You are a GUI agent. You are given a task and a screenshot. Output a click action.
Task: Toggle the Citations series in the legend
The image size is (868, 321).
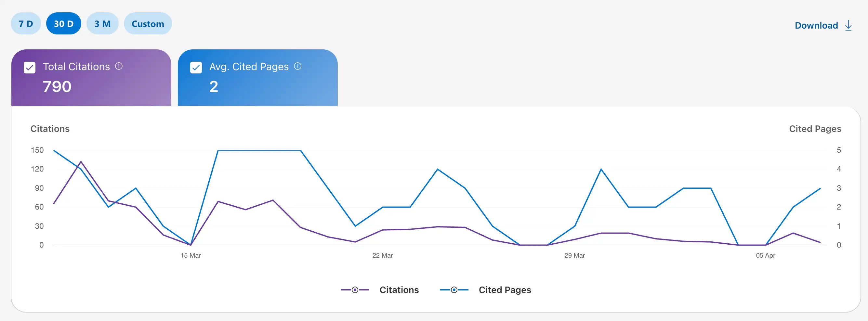399,290
